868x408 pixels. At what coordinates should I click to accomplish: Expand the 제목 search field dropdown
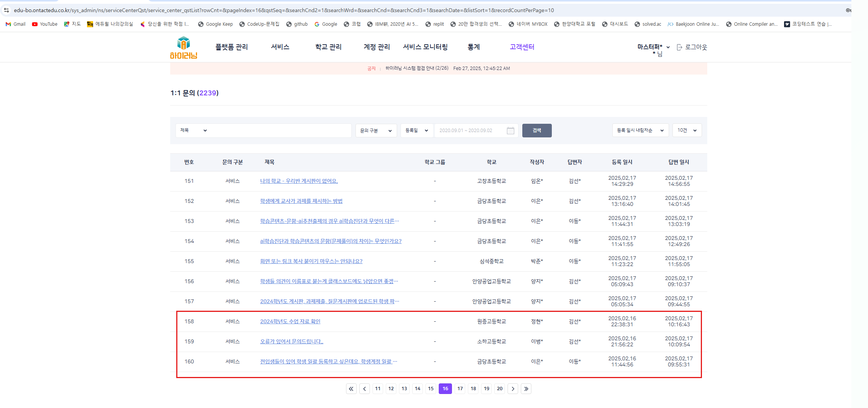194,131
